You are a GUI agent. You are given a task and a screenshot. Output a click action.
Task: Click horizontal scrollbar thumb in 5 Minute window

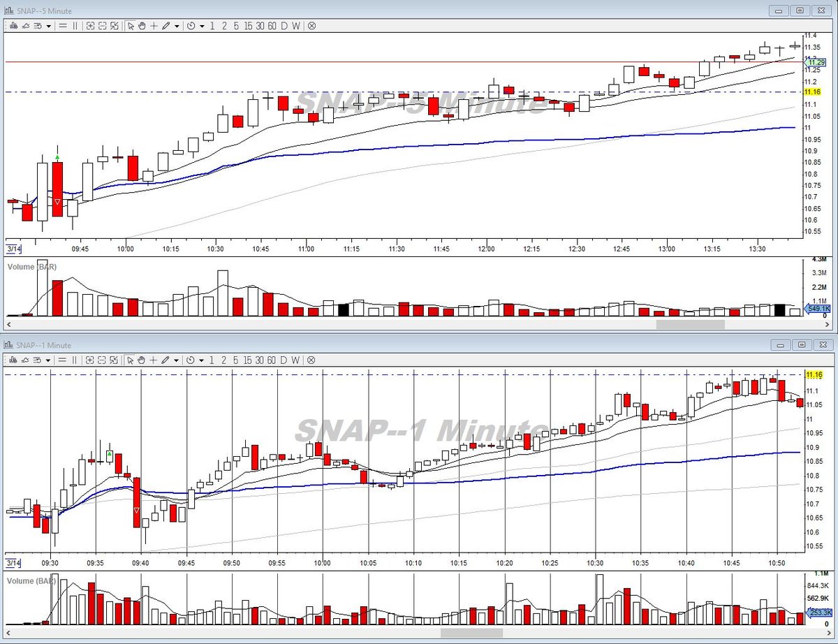coord(690,324)
